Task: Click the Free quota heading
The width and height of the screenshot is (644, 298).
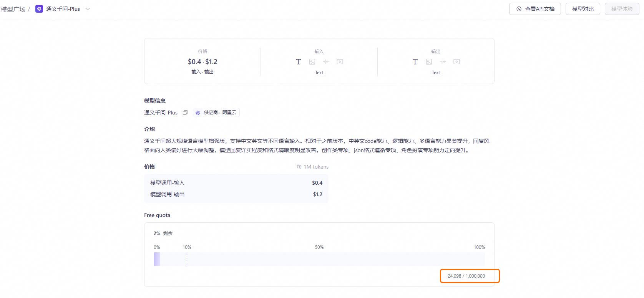Action: pos(157,215)
